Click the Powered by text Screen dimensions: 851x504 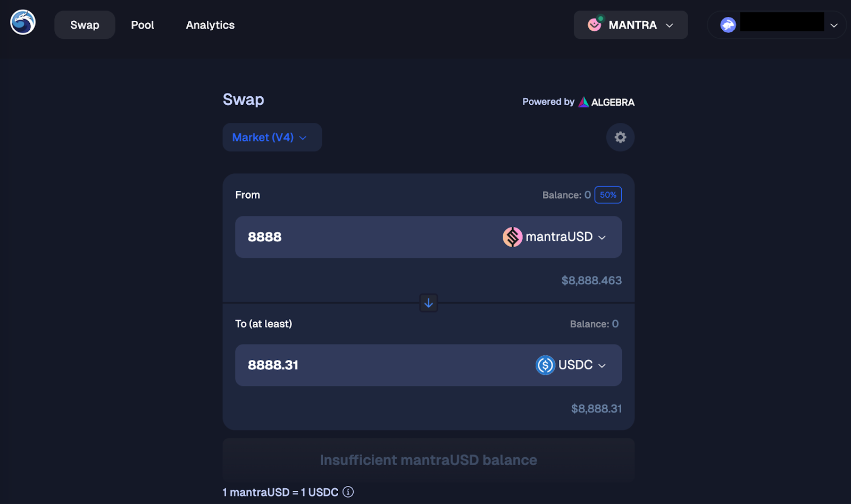point(548,102)
